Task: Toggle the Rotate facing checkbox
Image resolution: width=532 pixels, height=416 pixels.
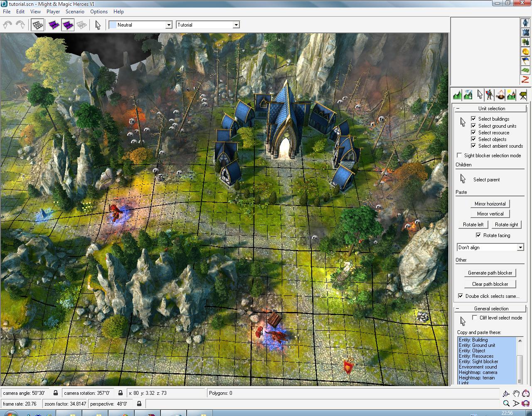Action: (478, 235)
